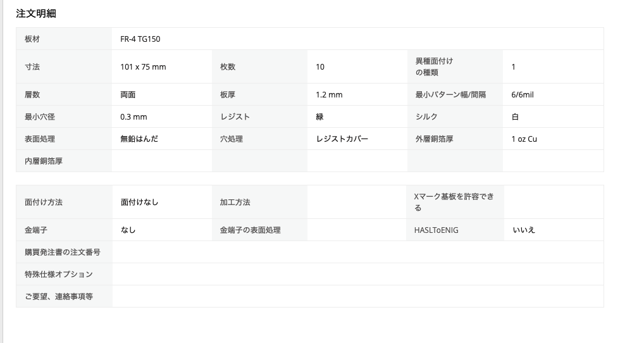
Task: Click the 枚数 quantity value 10
Action: pyautogui.click(x=320, y=67)
